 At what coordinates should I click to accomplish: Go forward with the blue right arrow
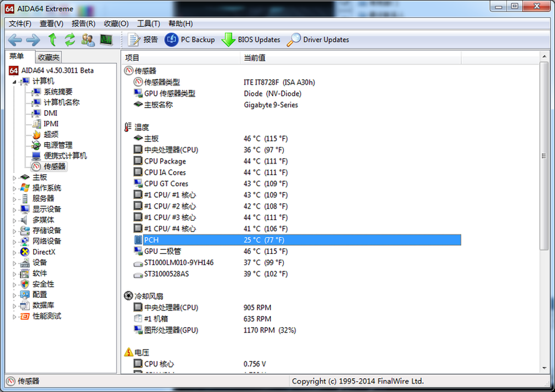tap(33, 40)
